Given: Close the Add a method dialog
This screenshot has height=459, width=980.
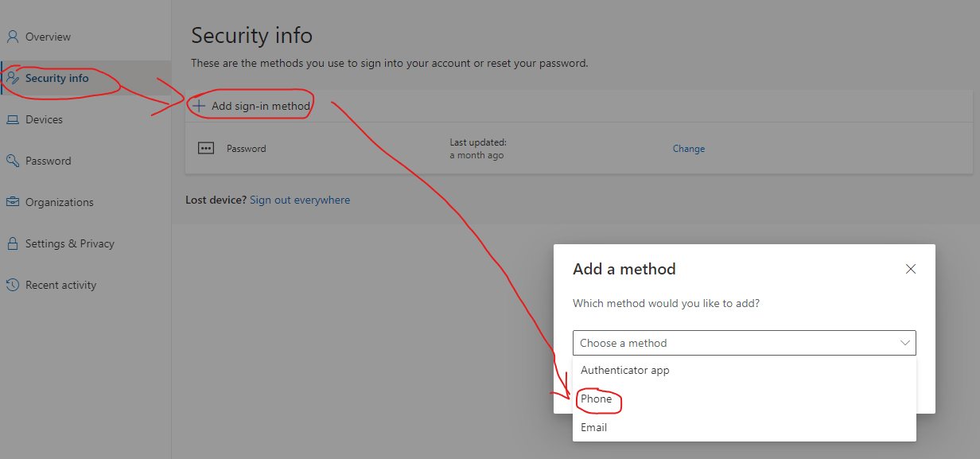Looking at the screenshot, I should coord(911,269).
